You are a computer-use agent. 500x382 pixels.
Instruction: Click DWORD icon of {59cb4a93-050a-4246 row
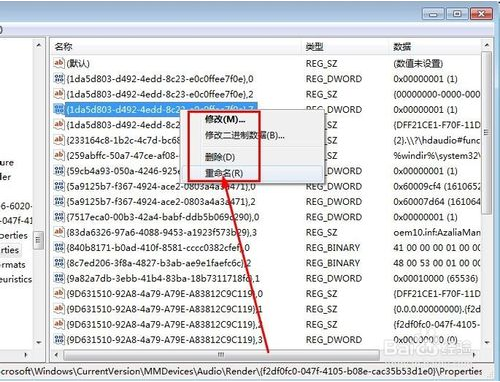coord(59,170)
